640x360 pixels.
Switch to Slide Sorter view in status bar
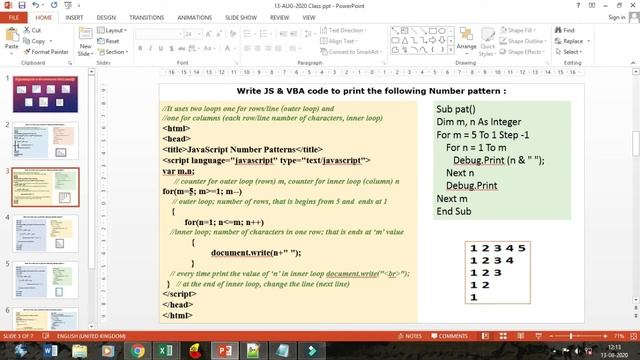(503, 336)
